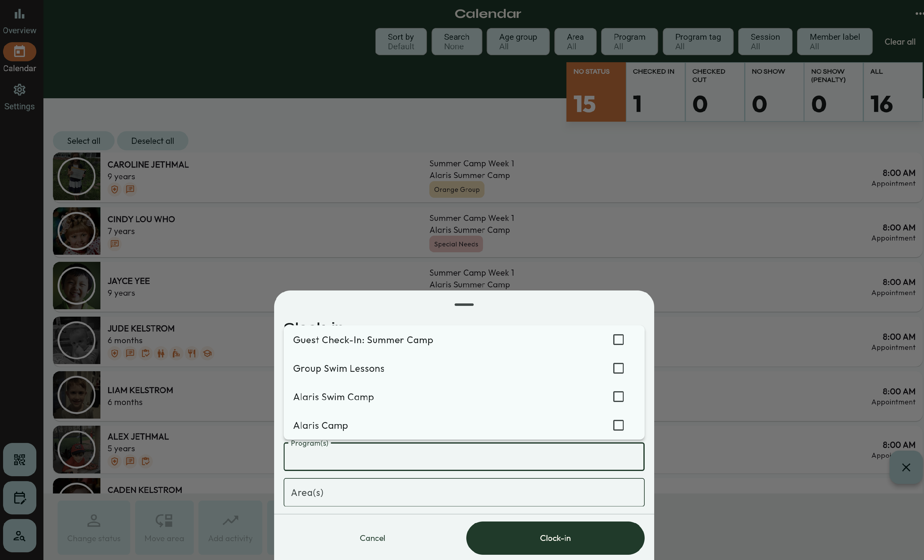Open the Program filter dropdown
924x560 pixels.
point(629,42)
